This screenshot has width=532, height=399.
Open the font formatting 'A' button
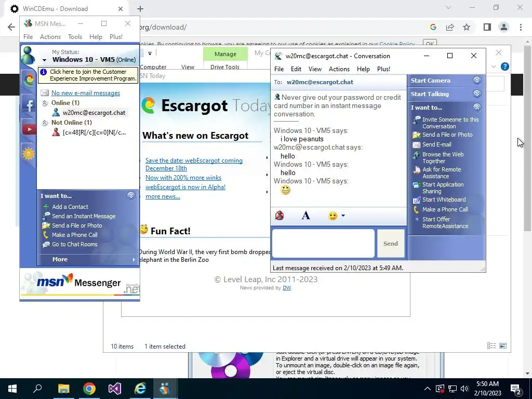click(305, 216)
